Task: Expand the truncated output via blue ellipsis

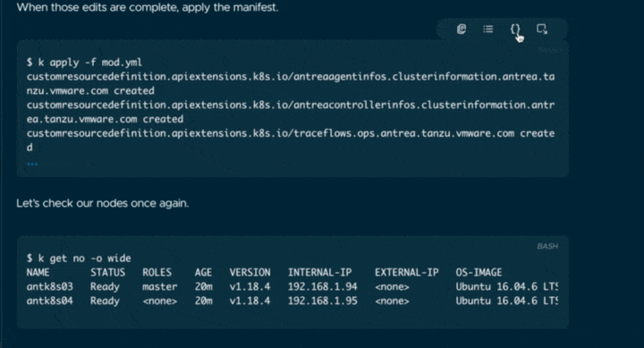Action: tap(32, 164)
